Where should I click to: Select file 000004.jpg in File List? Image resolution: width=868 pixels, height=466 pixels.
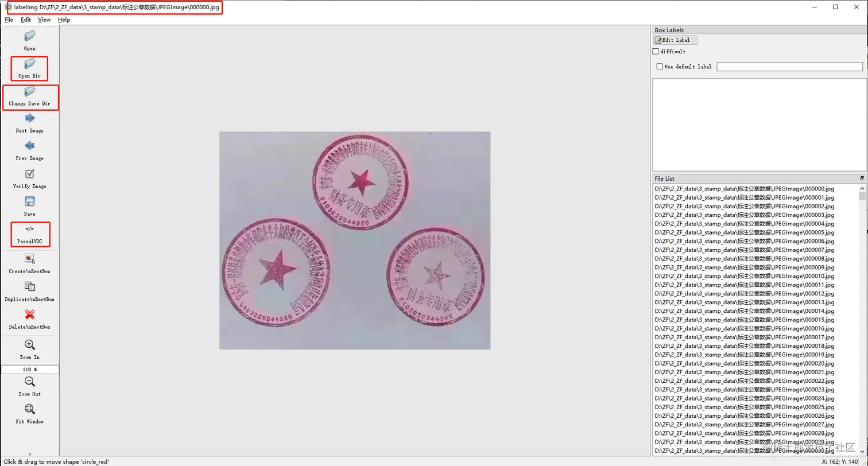pyautogui.click(x=745, y=224)
